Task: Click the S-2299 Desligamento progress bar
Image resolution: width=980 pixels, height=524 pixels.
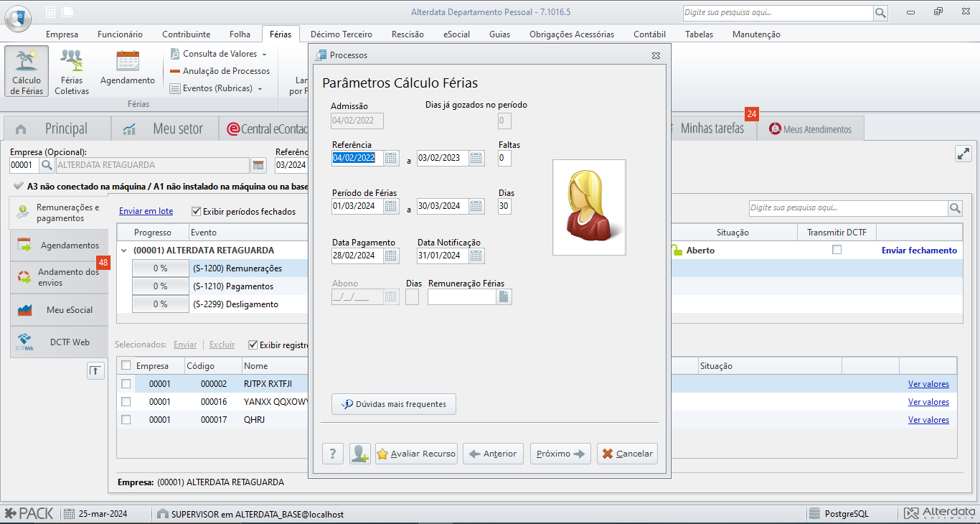Action: tap(159, 304)
